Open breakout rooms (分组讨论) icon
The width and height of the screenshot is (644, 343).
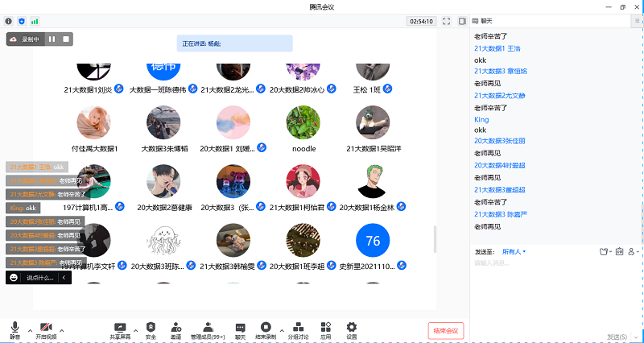[298, 329]
